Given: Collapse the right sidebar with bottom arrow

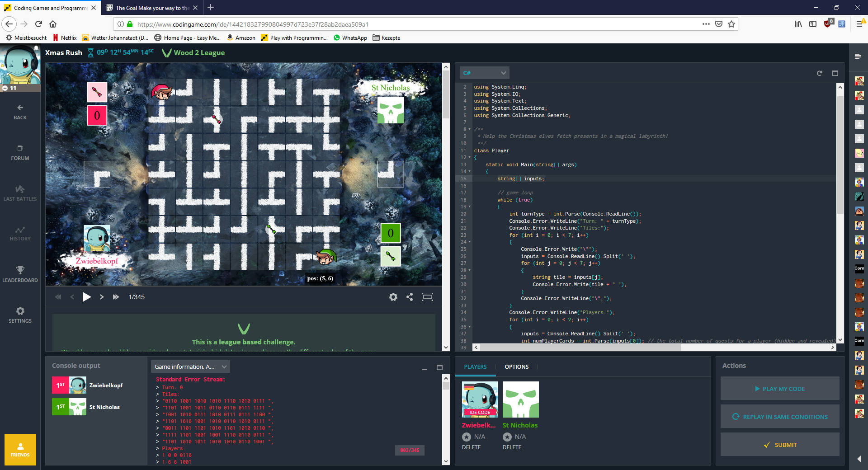Looking at the screenshot, I should tap(859, 459).
